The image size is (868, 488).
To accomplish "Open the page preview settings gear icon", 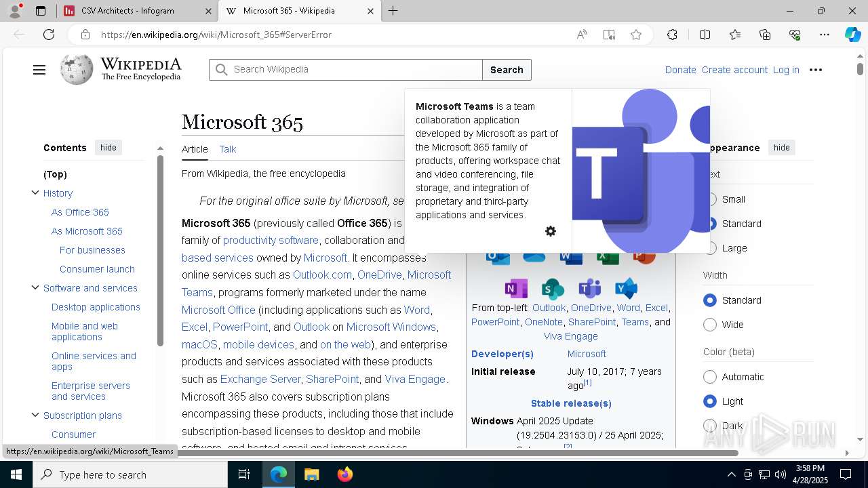I will pyautogui.click(x=551, y=231).
